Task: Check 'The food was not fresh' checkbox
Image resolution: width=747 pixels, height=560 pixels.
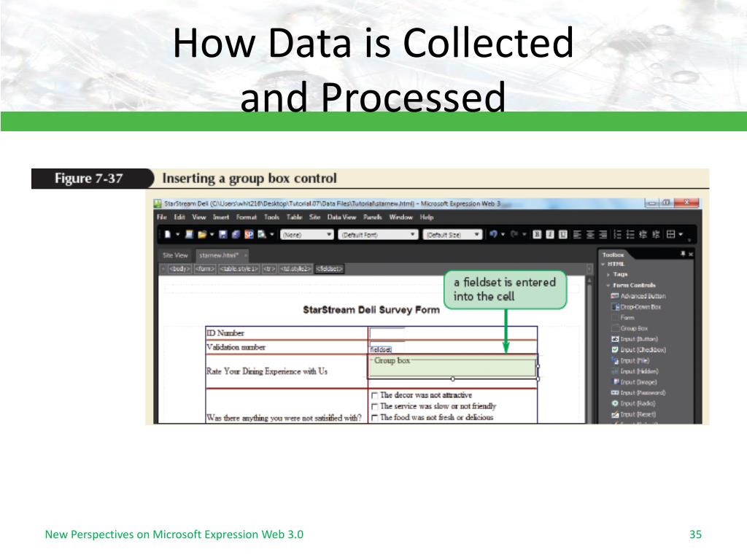Action: pyautogui.click(x=374, y=418)
